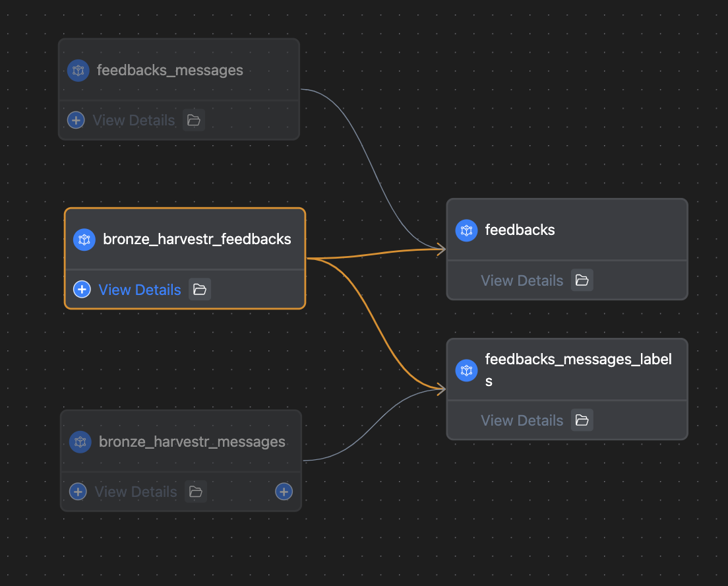This screenshot has height=586, width=728.
Task: View Details of feedbacks_messages
Action: point(134,120)
